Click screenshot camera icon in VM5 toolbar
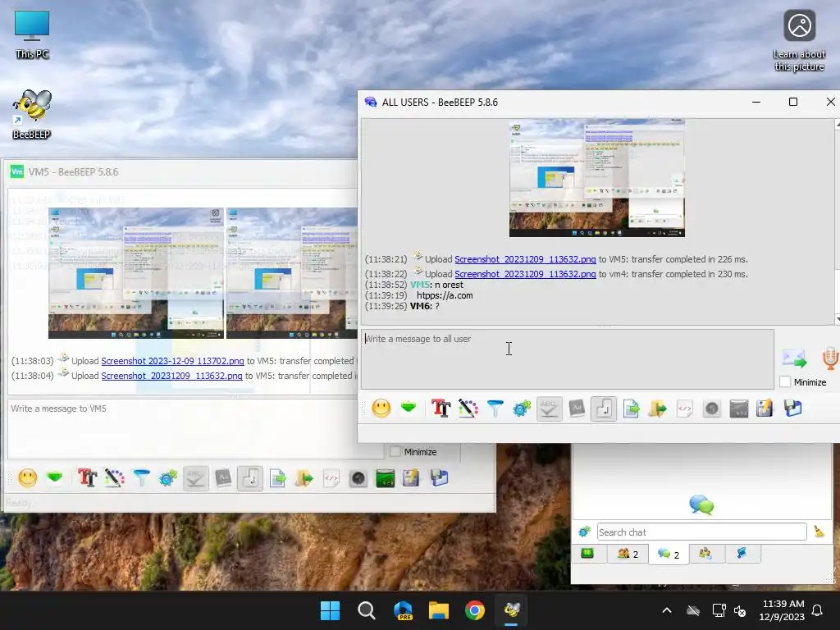The width and height of the screenshot is (840, 630). [358, 478]
